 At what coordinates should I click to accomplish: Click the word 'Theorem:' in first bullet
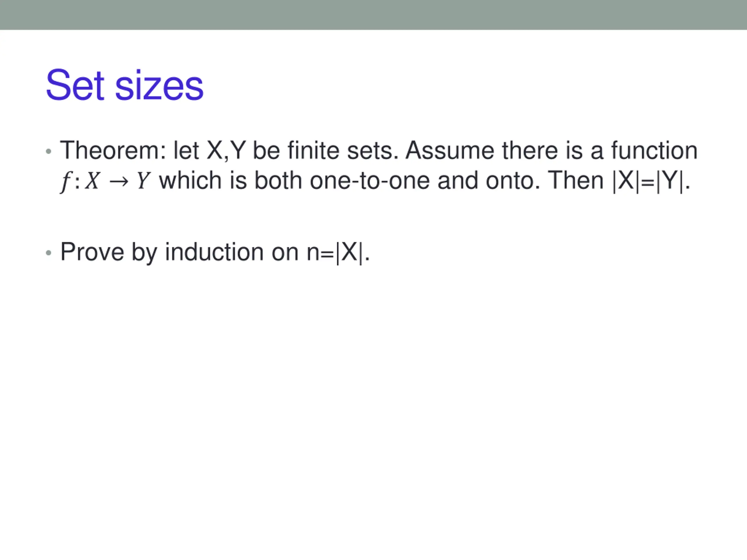click(113, 150)
